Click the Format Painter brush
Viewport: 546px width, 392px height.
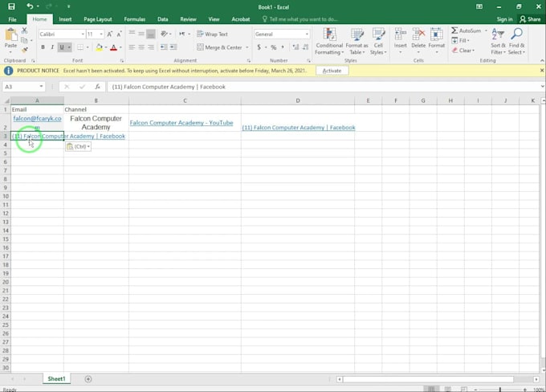(24, 50)
